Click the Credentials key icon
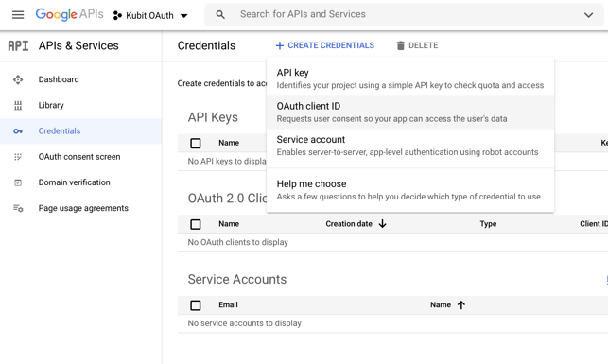 pyautogui.click(x=18, y=131)
